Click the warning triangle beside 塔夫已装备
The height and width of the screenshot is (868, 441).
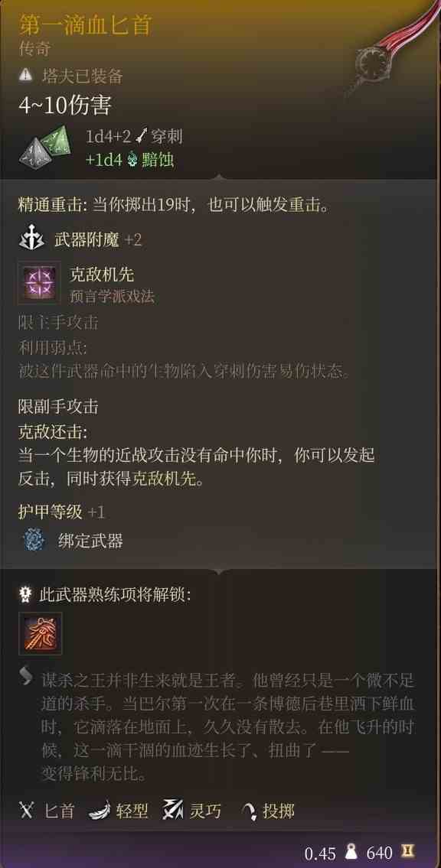tap(27, 73)
